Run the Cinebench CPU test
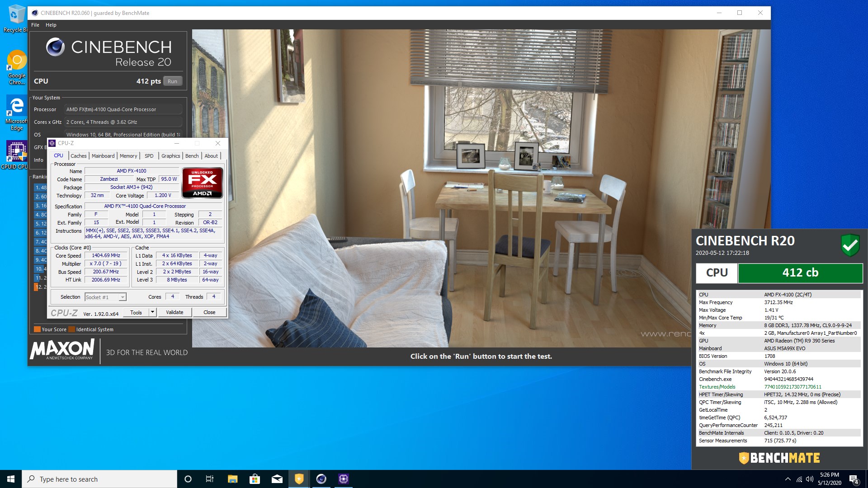Screen dimensions: 868x488 click(172, 81)
